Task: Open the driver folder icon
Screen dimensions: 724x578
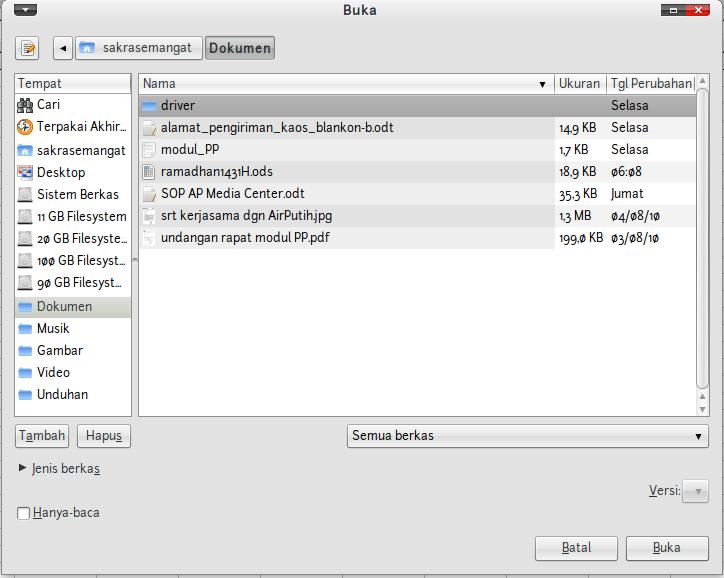Action: click(x=149, y=105)
